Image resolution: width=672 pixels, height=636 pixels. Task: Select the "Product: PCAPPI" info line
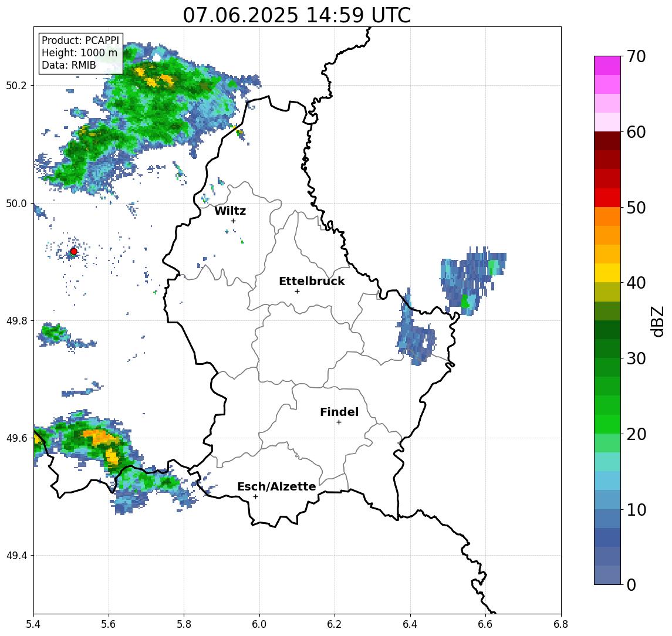tap(80, 40)
